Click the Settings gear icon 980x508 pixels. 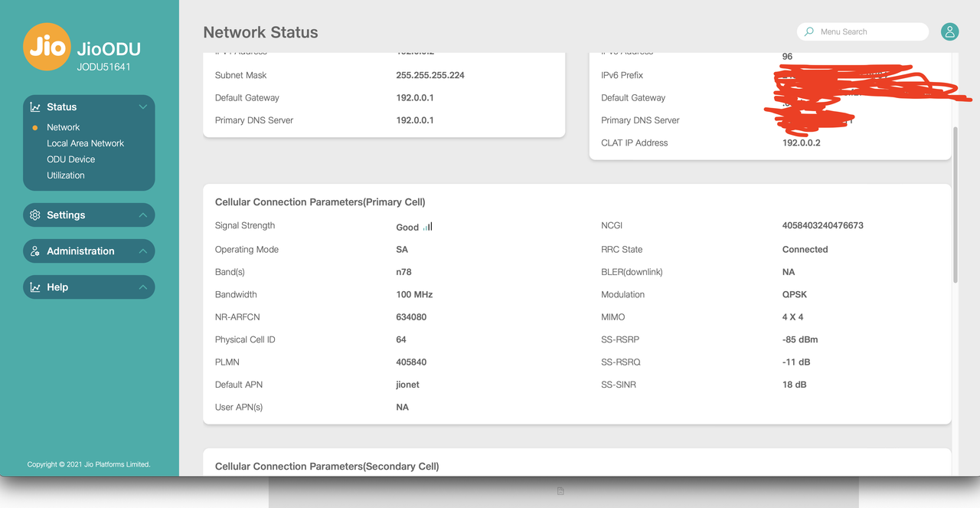[34, 215]
